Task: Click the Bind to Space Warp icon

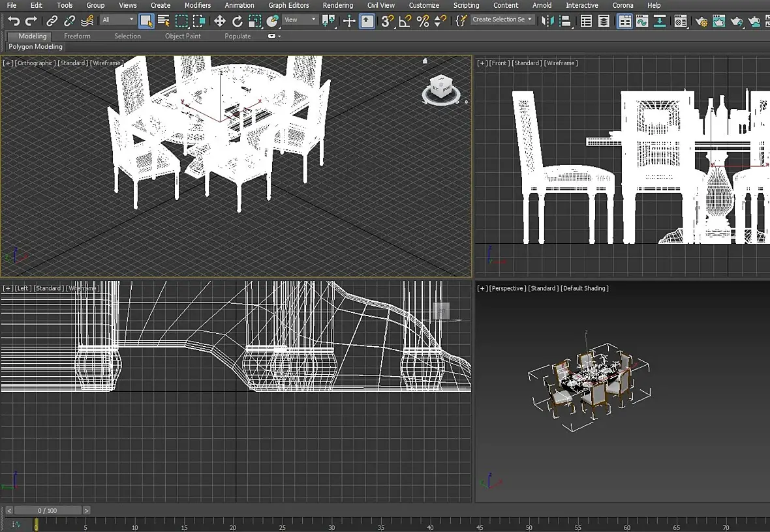Action: 87,21
